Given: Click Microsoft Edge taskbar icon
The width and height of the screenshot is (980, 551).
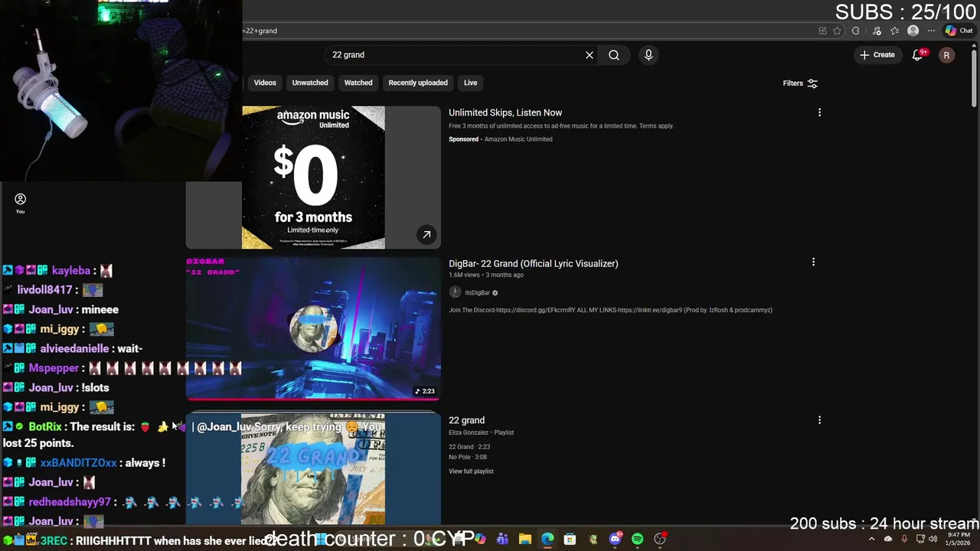Looking at the screenshot, I should pos(547,539).
